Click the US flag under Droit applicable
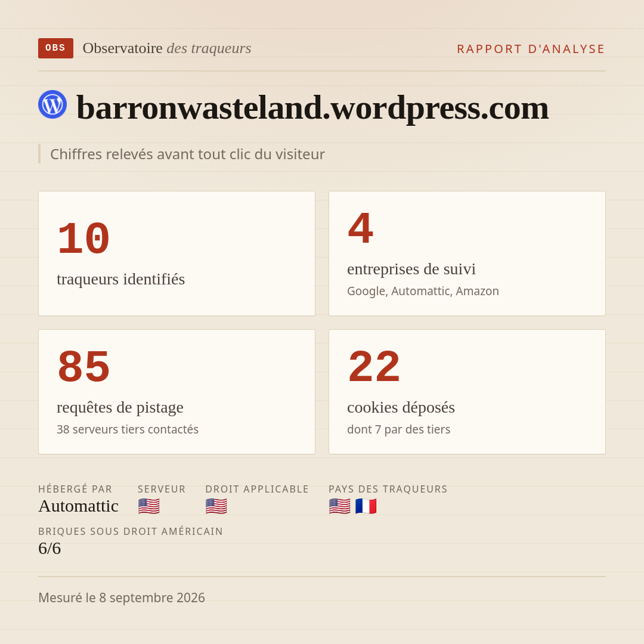 pos(216,506)
